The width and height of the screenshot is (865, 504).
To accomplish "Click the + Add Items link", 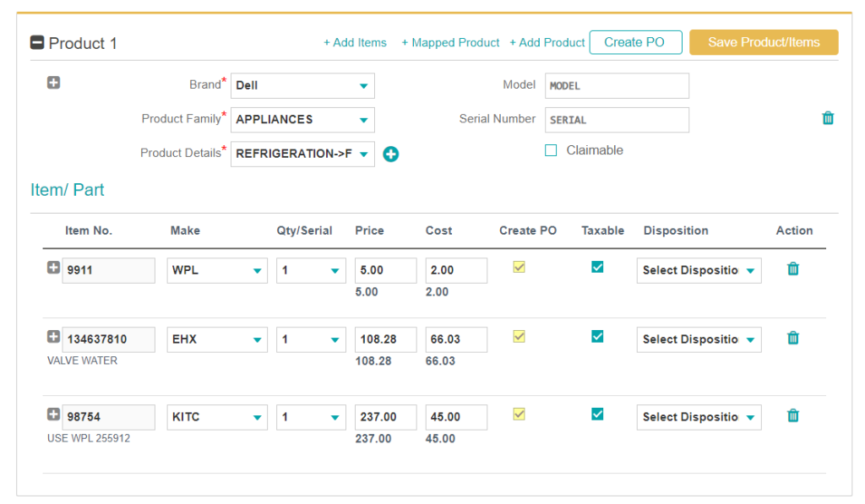I will [x=355, y=42].
